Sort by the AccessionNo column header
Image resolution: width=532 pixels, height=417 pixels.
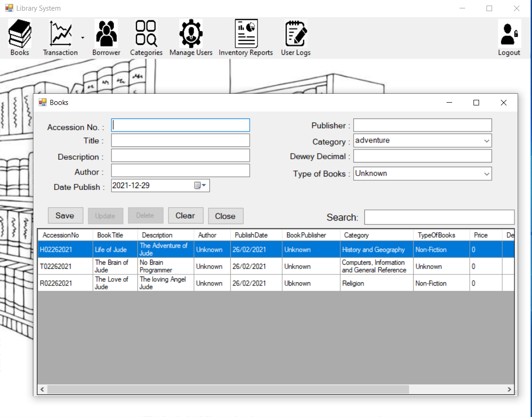(61, 235)
